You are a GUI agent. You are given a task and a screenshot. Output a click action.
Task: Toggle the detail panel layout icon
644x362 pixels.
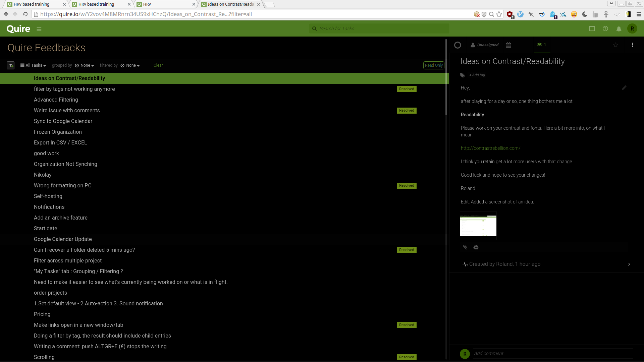[x=592, y=29]
